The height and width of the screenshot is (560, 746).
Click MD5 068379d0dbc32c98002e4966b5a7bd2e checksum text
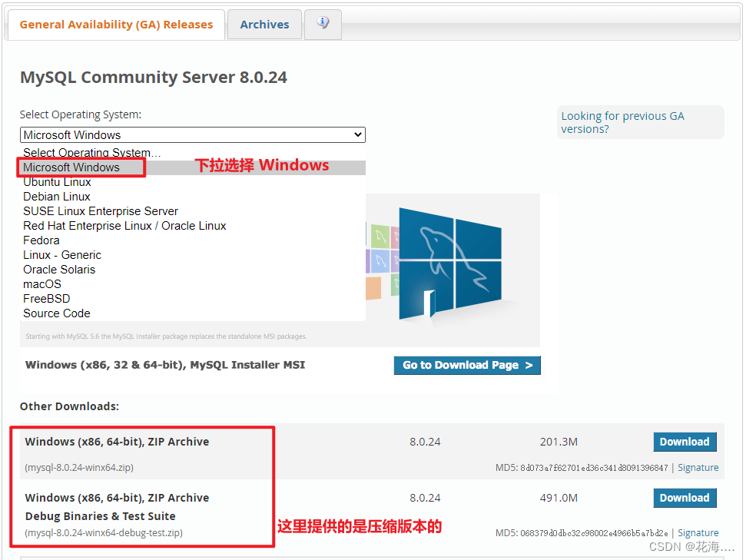582,533
